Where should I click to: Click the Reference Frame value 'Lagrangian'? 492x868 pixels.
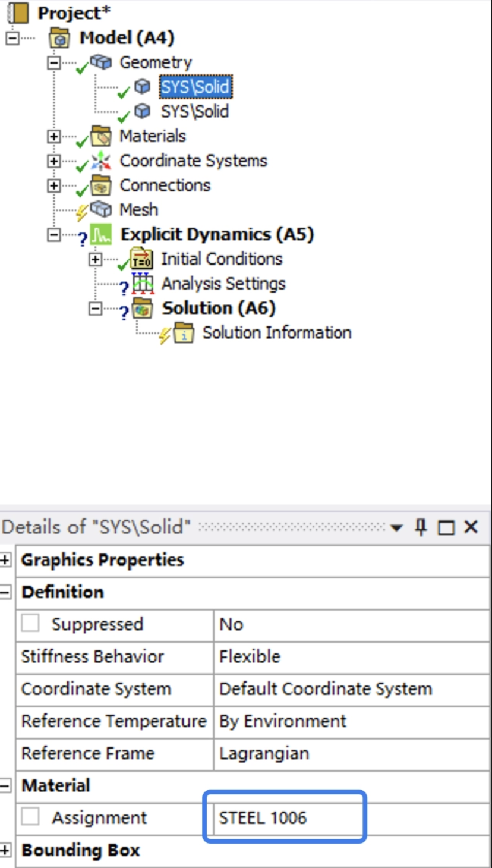(x=351, y=753)
